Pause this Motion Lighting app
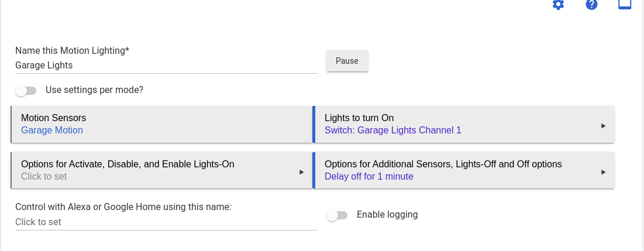 click(x=347, y=61)
